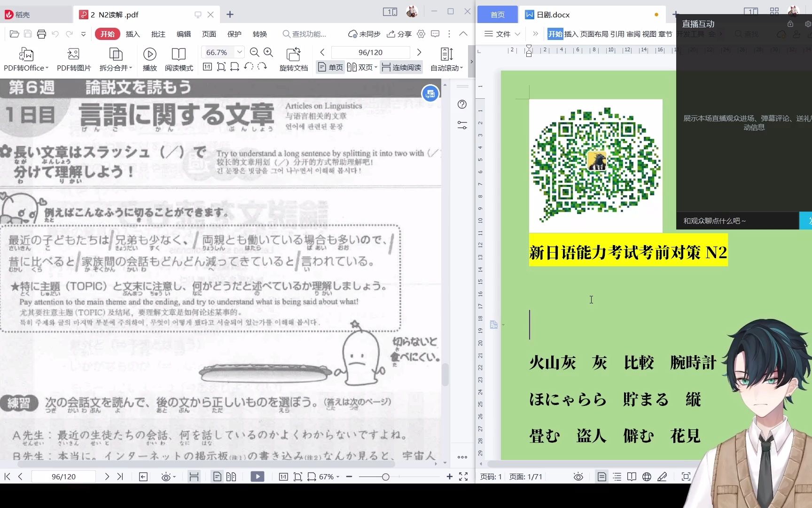Click the 开始 button in PDF window

[107, 34]
